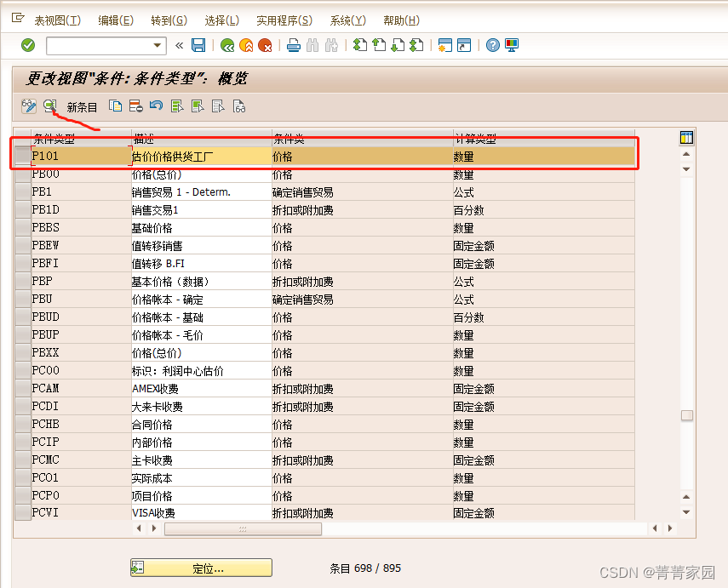Click the table configuration icon above scrollbar

coord(686,136)
